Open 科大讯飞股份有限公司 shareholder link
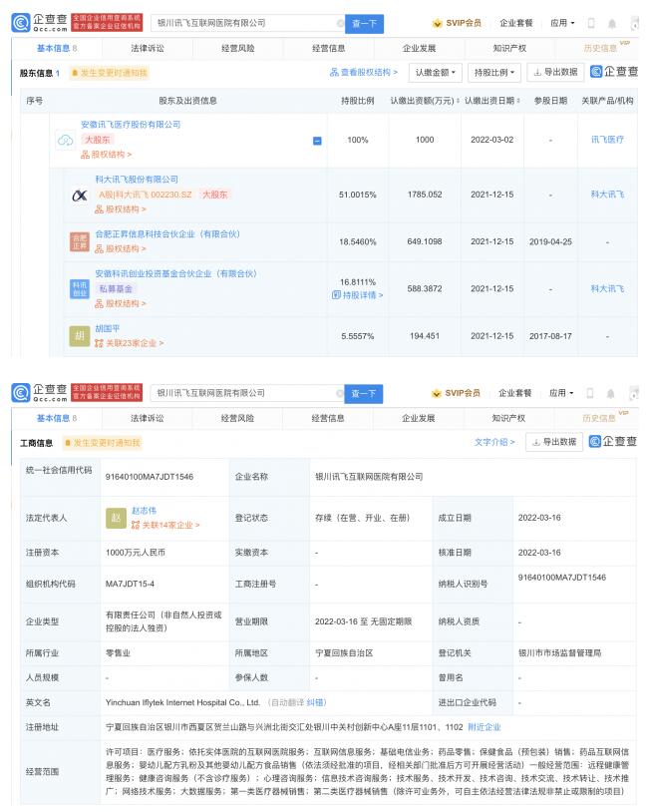 tap(137, 180)
